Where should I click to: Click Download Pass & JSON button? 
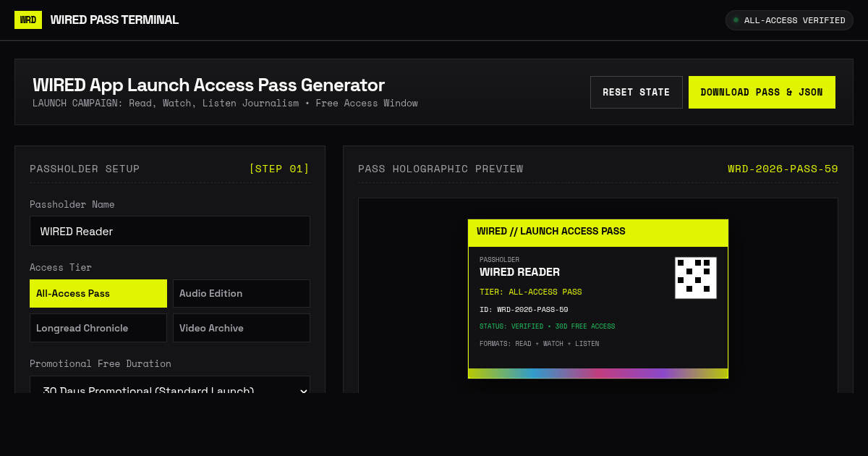762,92
